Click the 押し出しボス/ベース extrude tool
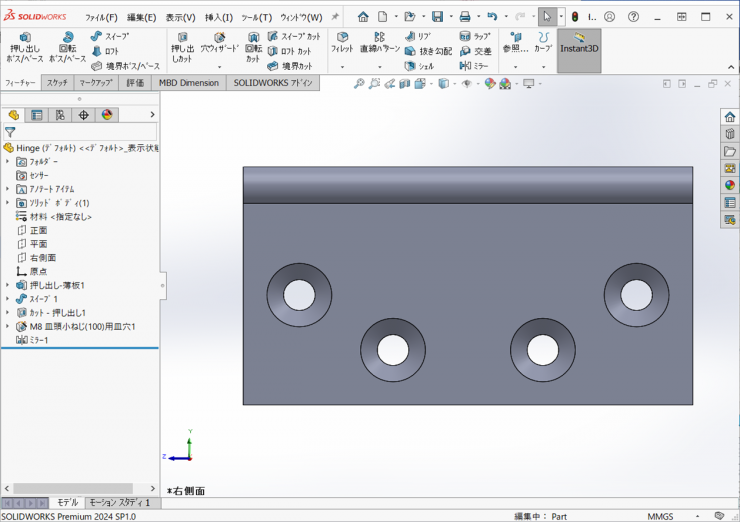Viewport: 740px width, 522px height. coord(25,45)
